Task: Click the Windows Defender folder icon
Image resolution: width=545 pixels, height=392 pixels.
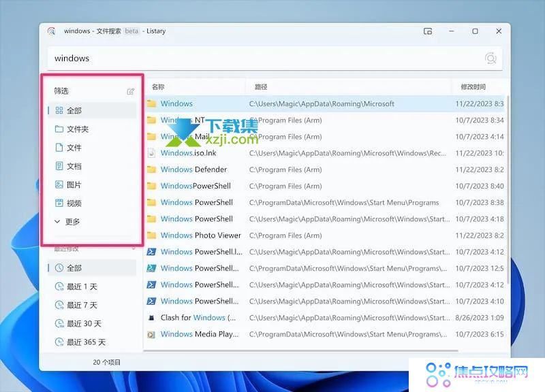Action: 151,169
